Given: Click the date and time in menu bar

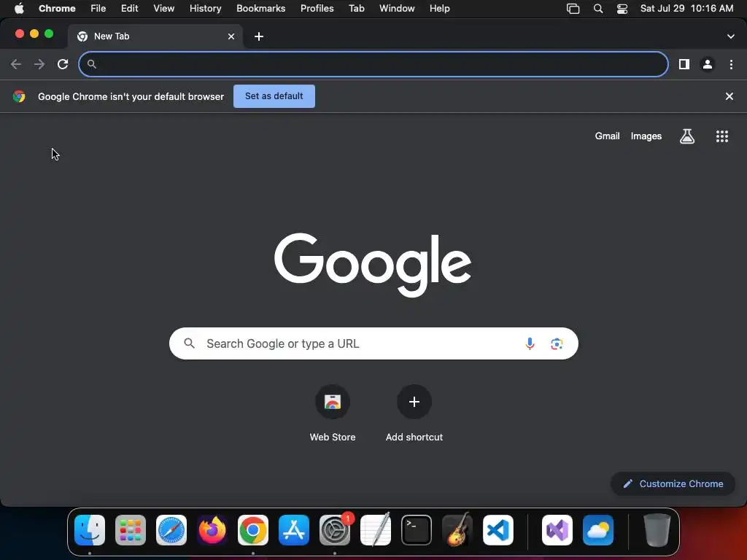Looking at the screenshot, I should pos(686,9).
